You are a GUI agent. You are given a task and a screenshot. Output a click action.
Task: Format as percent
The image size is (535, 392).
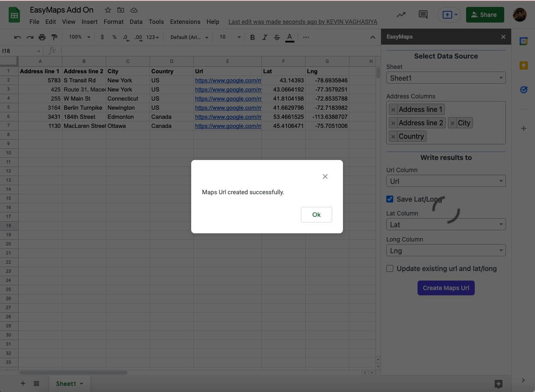coord(114,37)
